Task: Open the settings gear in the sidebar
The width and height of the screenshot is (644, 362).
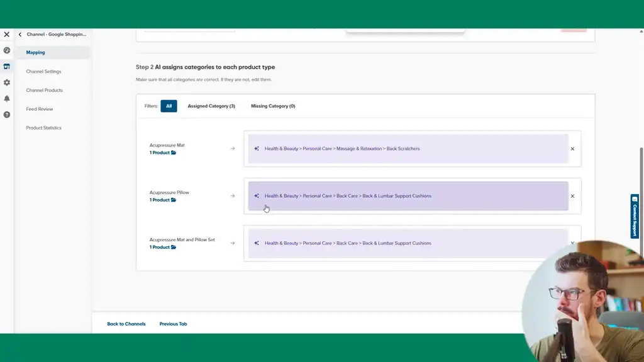Action: tap(6, 82)
